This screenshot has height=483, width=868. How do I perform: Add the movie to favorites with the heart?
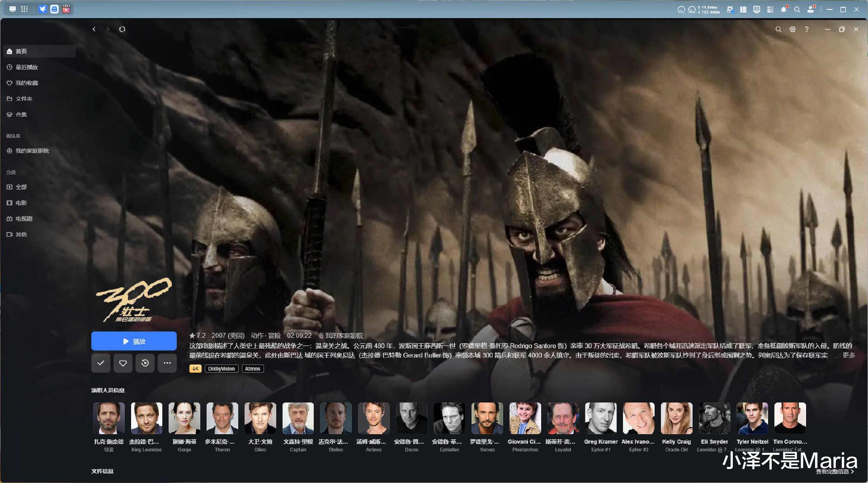point(123,363)
